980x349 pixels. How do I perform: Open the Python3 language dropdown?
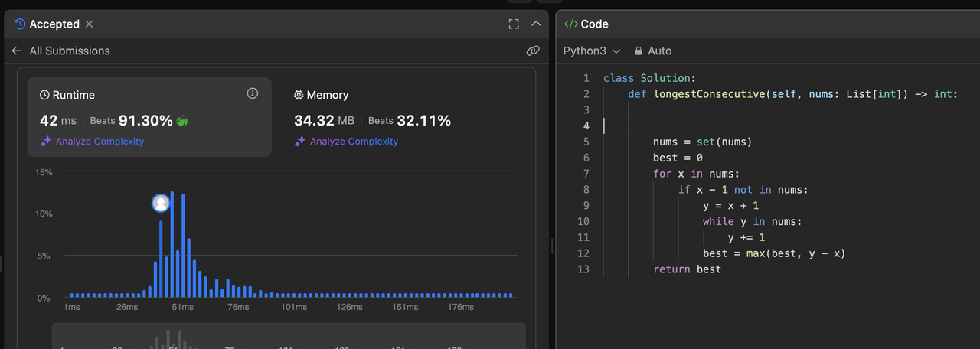click(592, 51)
